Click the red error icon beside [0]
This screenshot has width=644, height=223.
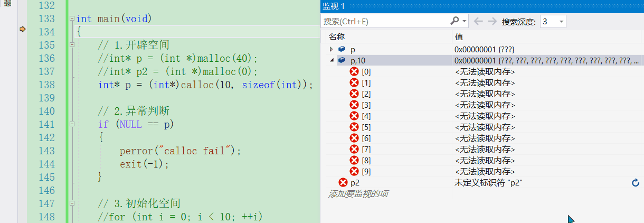pos(355,71)
